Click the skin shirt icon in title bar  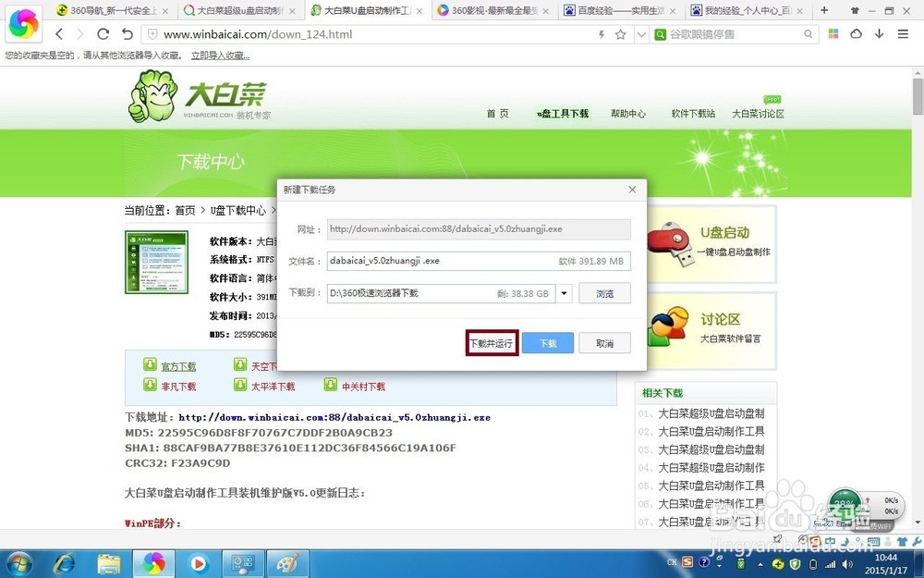pos(855,10)
